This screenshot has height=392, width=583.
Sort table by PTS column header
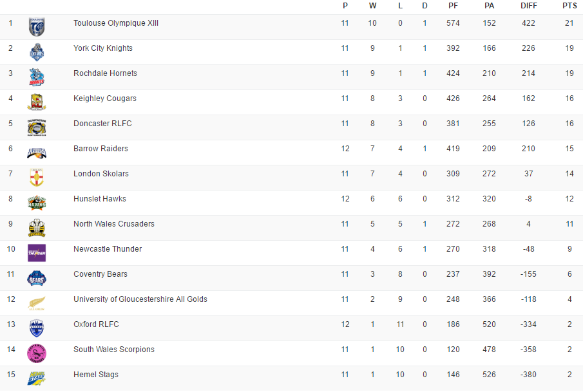(x=569, y=6)
